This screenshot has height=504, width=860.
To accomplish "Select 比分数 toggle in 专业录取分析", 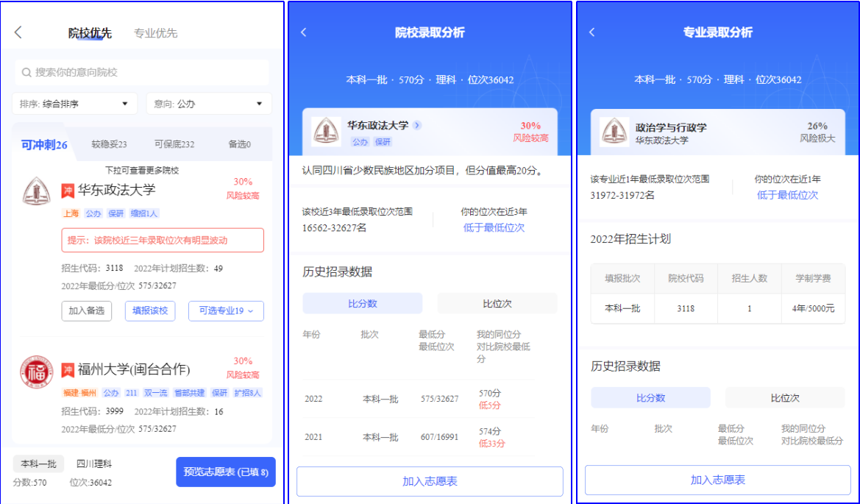I will [x=650, y=397].
